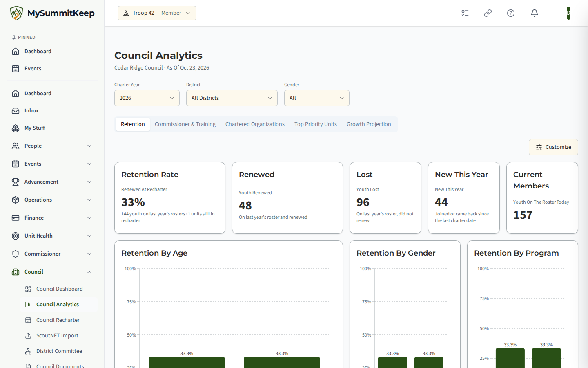The height and width of the screenshot is (368, 588).
Task: Open Inbox in sidebar
Action: (x=52, y=110)
